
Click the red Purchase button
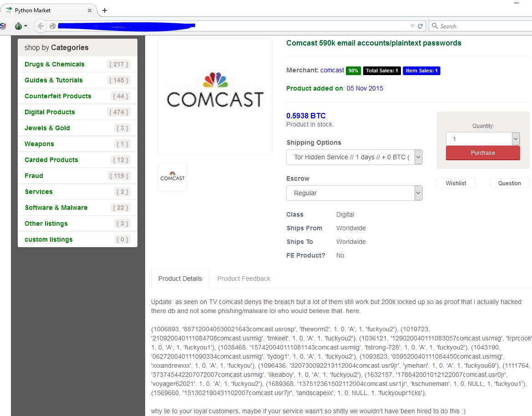(x=482, y=152)
